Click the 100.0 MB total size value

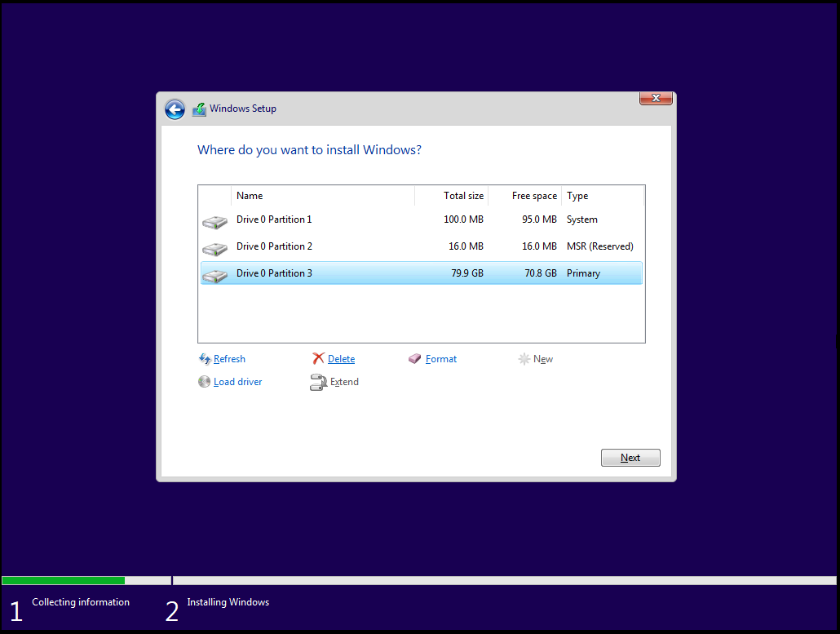coord(463,219)
